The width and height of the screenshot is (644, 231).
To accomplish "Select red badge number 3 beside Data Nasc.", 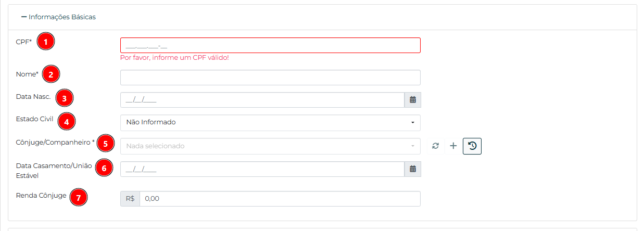I will (x=64, y=98).
